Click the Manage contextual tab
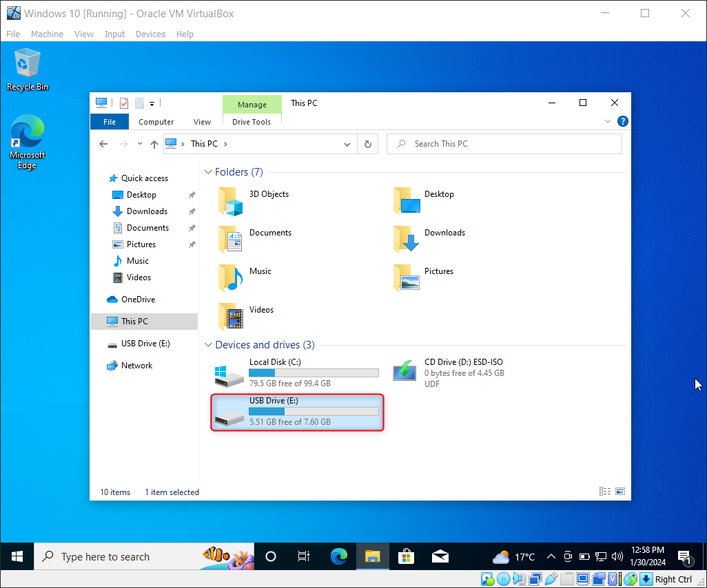Screen dimensions: 707x588 252,105
